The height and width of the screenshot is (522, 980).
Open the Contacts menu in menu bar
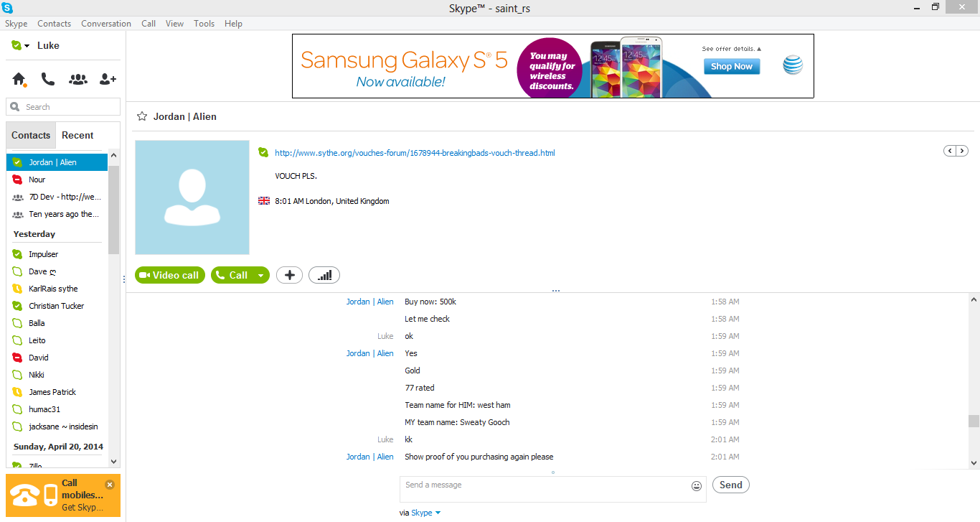[55, 24]
